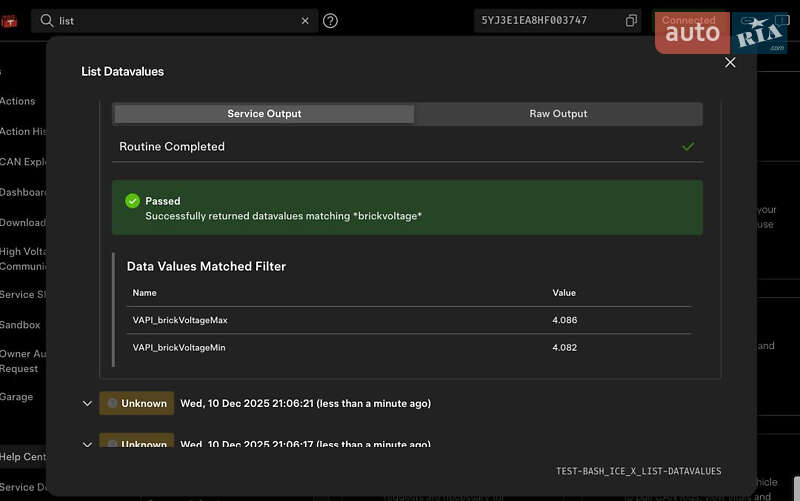Click the search magnifier icon
Image resolution: width=800 pixels, height=501 pixels.
(x=47, y=21)
